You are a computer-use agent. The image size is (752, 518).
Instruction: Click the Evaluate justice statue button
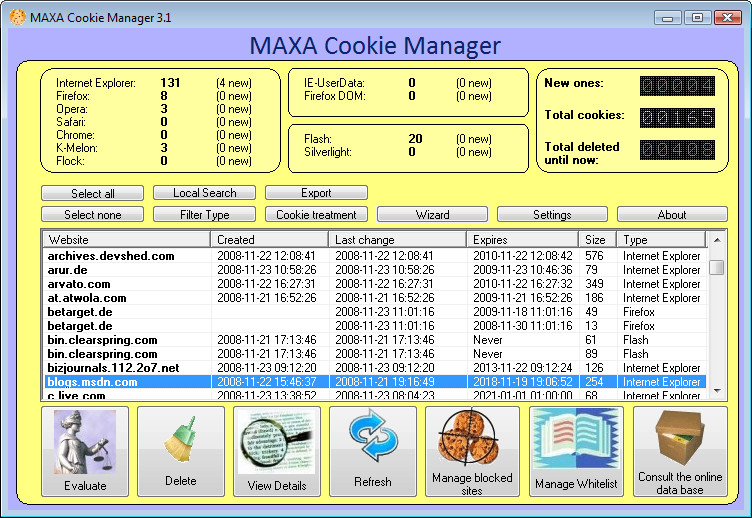click(x=85, y=451)
